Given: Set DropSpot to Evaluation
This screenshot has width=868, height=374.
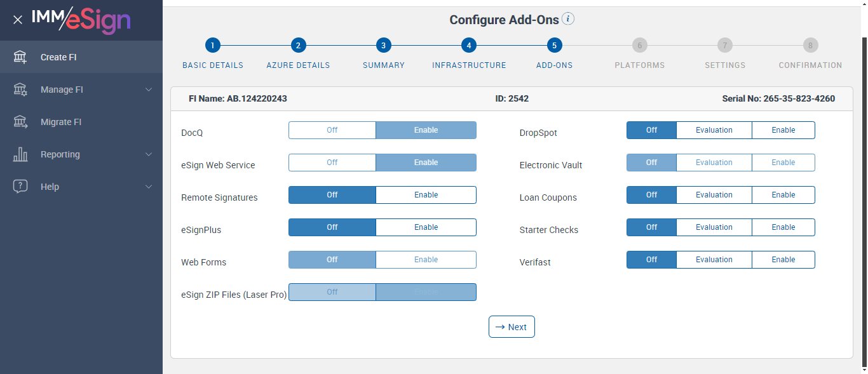Looking at the screenshot, I should (714, 130).
